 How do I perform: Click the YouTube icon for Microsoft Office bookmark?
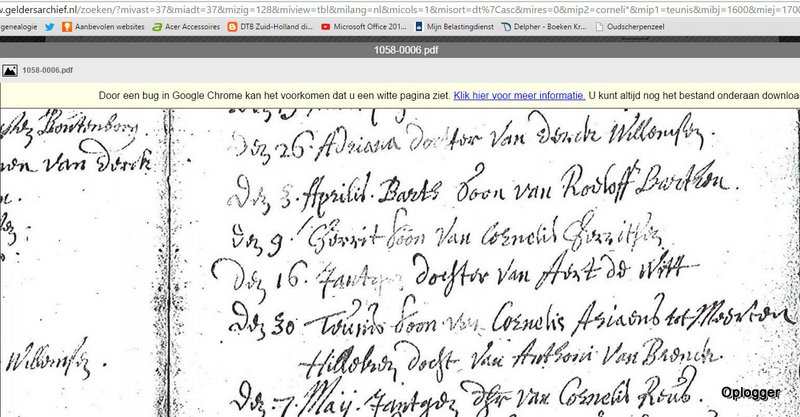point(326,27)
